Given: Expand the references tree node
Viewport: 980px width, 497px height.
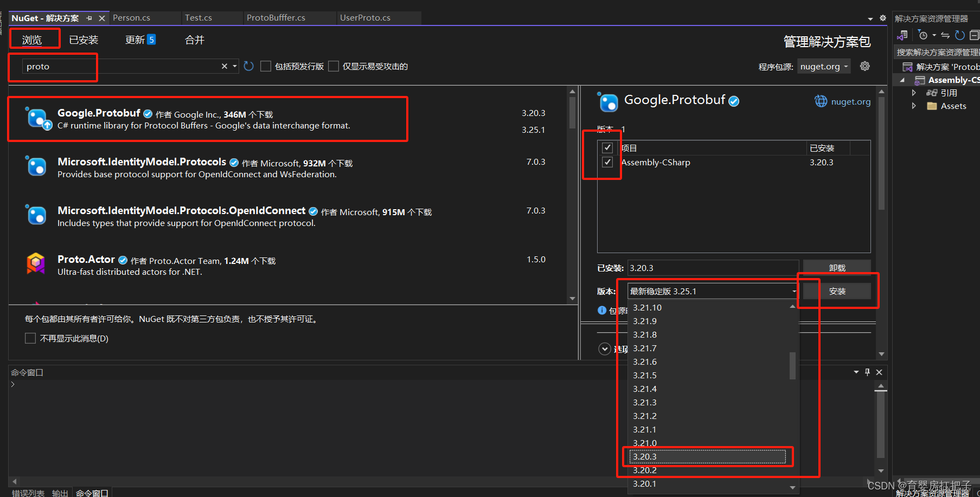Looking at the screenshot, I should coord(914,93).
